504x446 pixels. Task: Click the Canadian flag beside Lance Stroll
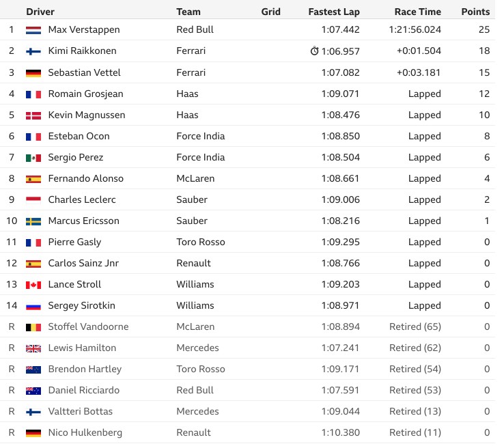pos(33,285)
